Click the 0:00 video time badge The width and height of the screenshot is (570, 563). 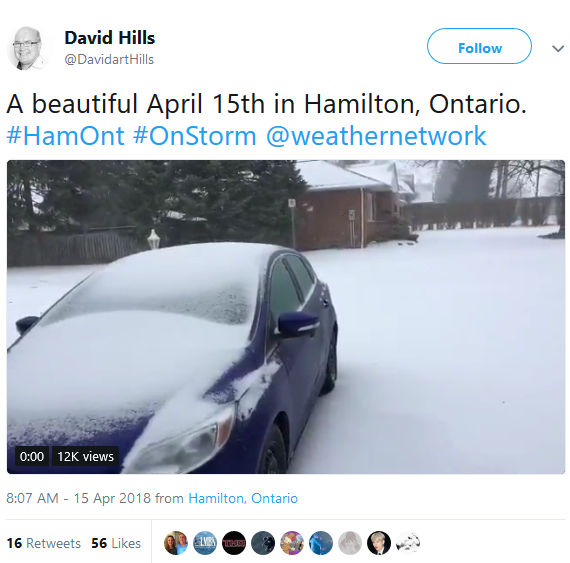point(32,456)
